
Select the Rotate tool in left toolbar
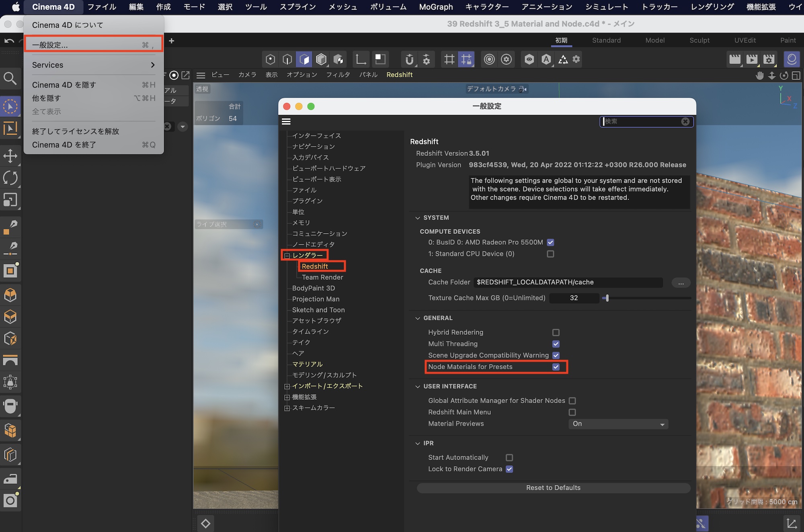coord(10,178)
